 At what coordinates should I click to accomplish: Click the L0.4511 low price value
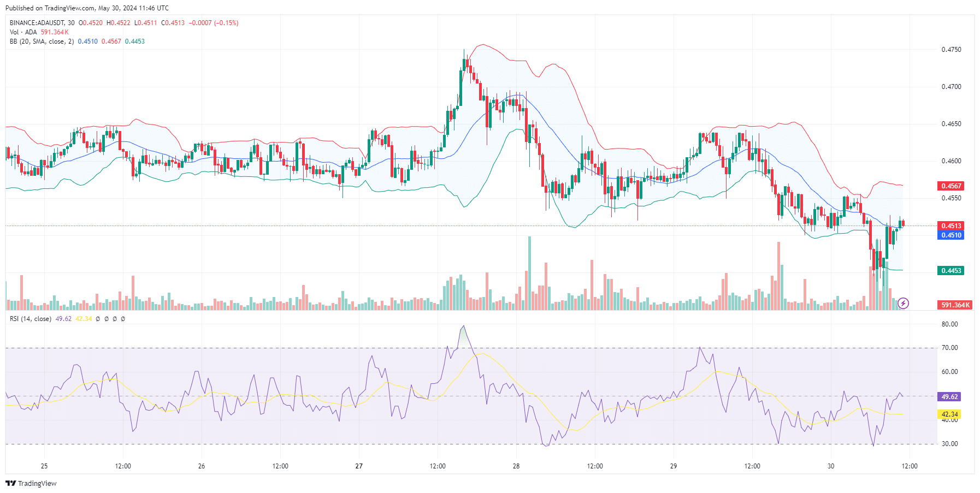point(146,23)
